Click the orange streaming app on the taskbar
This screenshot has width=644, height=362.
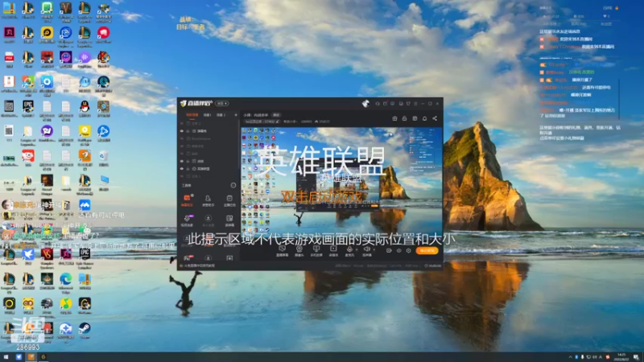click(x=31, y=357)
